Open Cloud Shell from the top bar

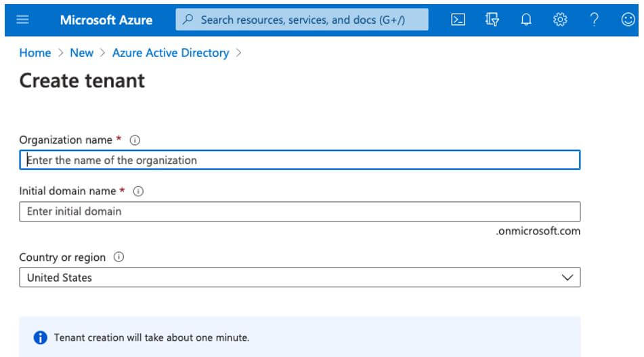[458, 20]
